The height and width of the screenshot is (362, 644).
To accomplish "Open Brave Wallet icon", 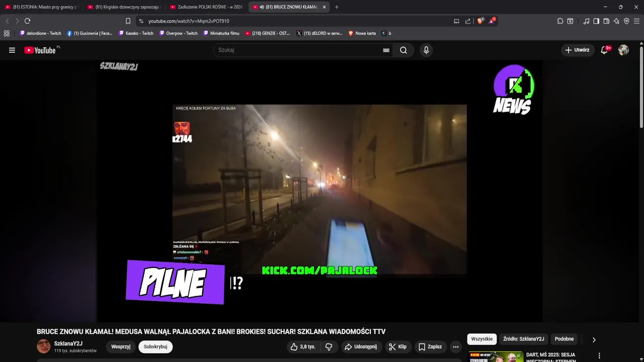I will [606, 21].
